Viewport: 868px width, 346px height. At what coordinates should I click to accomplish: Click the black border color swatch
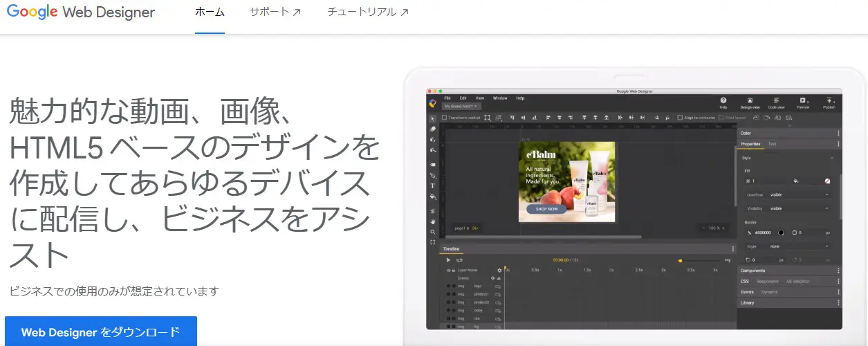(x=781, y=233)
